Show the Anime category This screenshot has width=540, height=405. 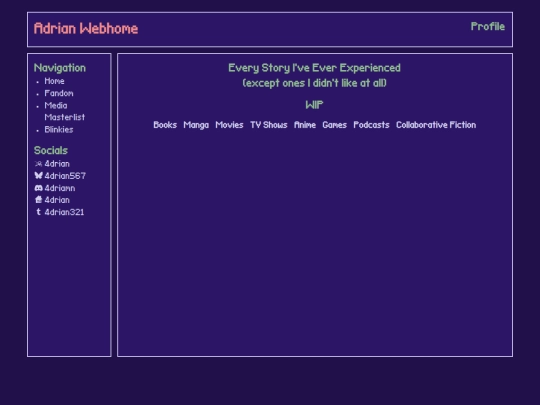click(305, 125)
